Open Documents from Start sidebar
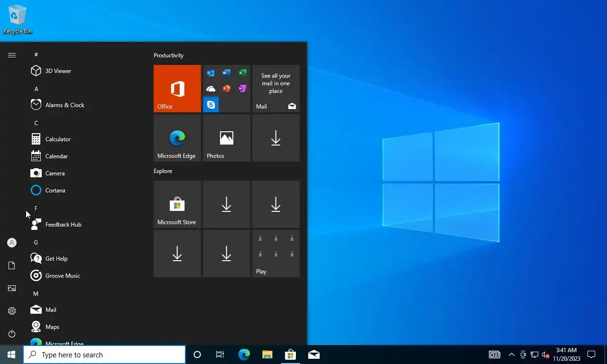Image resolution: width=607 pixels, height=364 pixels. click(12, 265)
